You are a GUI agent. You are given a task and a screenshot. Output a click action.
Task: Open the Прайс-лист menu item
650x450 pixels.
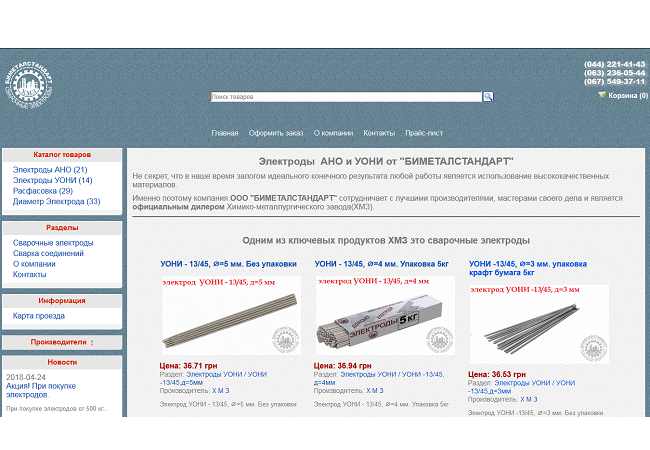tap(424, 133)
